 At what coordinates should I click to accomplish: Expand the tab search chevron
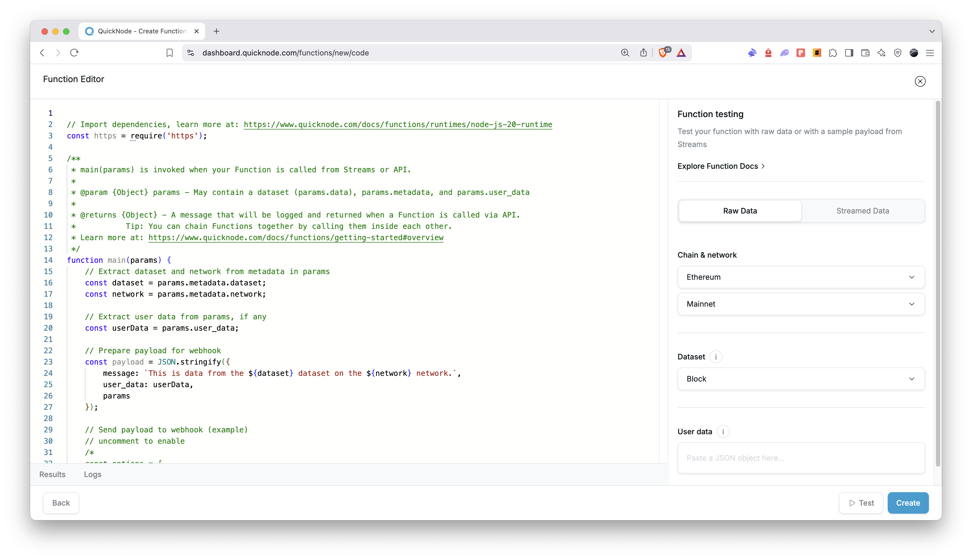(932, 31)
